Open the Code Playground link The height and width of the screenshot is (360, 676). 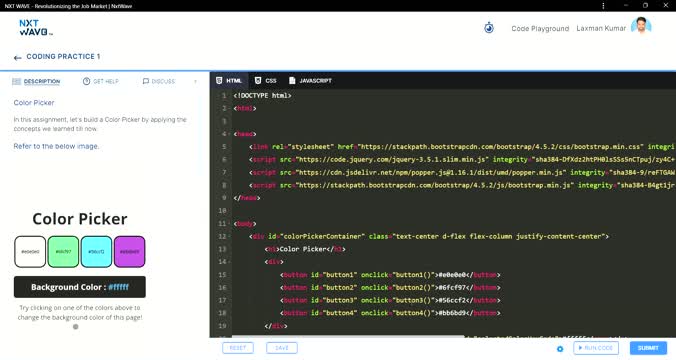tap(540, 28)
